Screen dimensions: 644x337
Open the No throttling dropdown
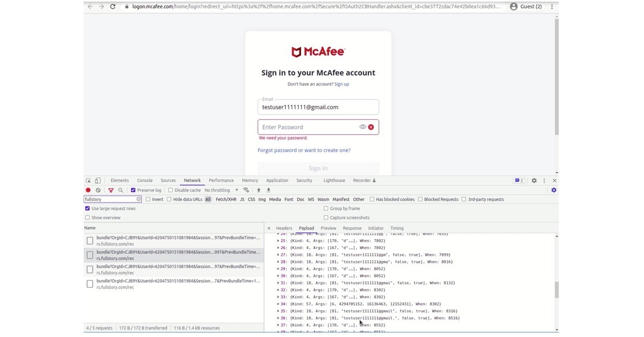coord(221,190)
